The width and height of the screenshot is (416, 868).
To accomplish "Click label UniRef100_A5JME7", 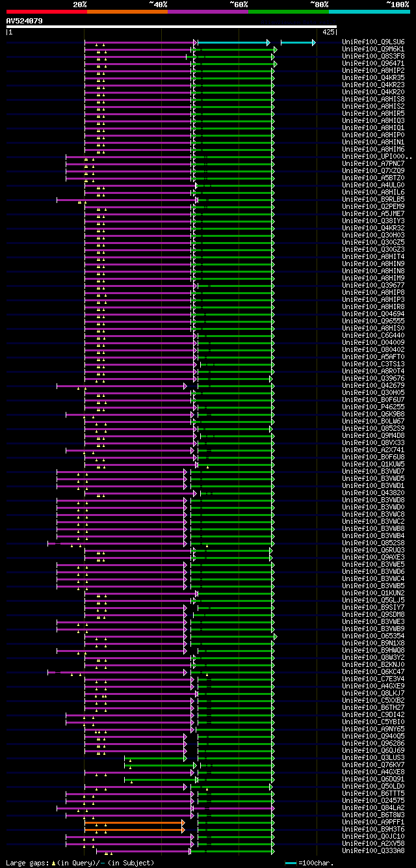I will [x=373, y=214].
